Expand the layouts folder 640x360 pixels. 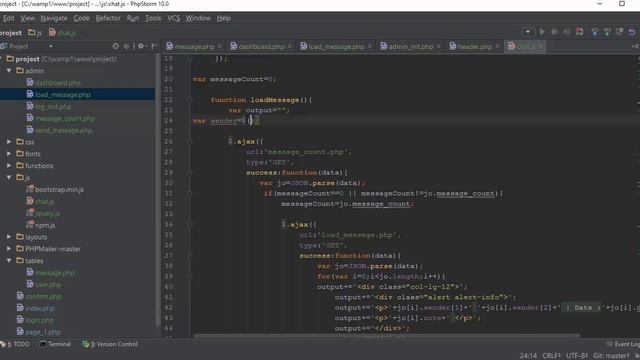9,237
